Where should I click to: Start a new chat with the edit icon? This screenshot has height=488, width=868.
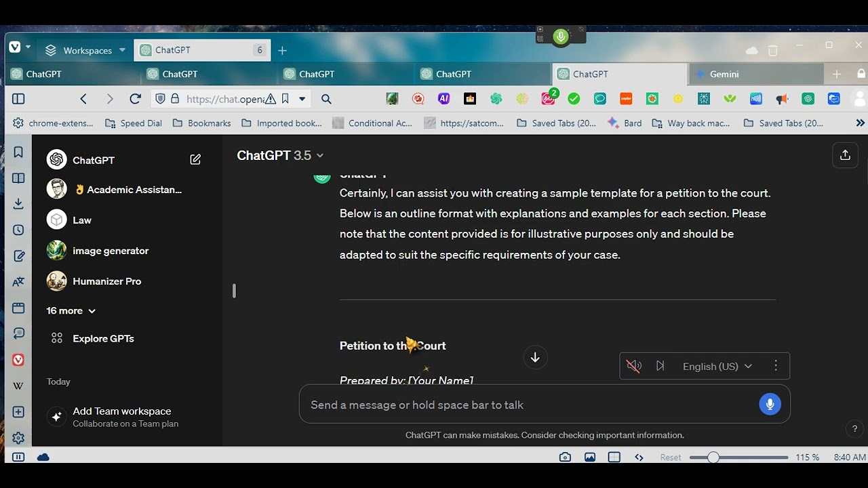coord(195,160)
